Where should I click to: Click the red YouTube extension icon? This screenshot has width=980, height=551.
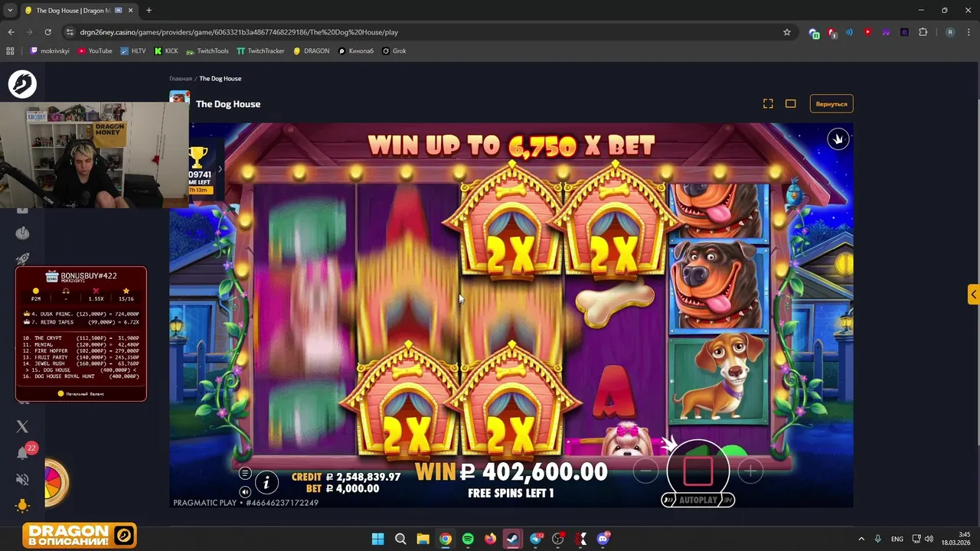[x=867, y=32]
